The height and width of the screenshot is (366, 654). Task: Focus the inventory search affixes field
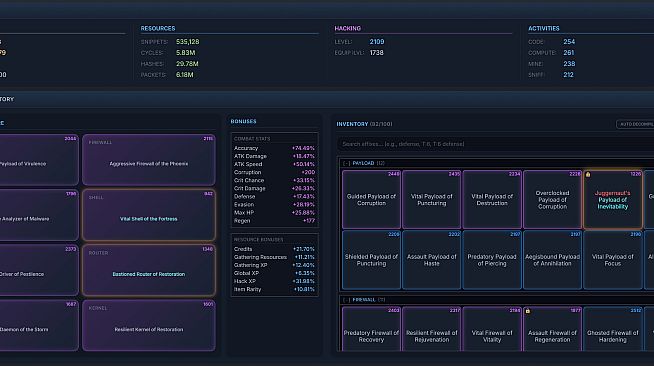(x=496, y=144)
